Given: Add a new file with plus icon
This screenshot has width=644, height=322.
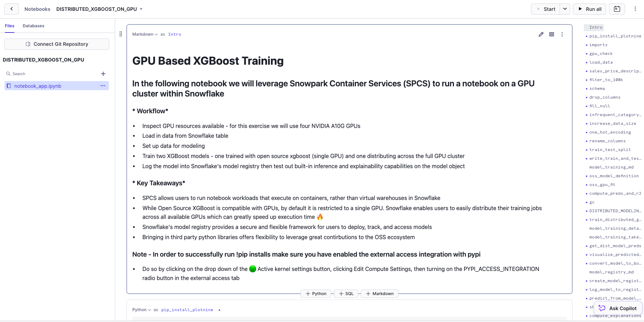Looking at the screenshot, I should 103,74.
